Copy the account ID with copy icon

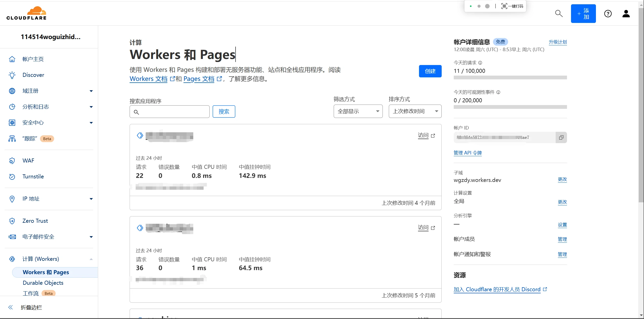[x=561, y=138]
